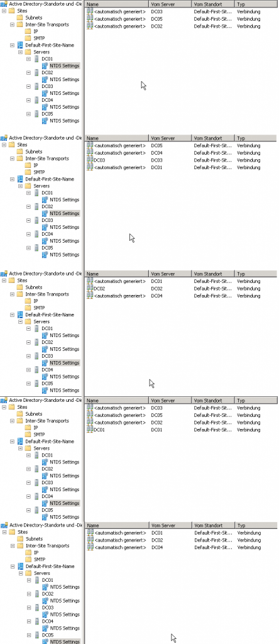Viewport: 279px width, 644px height.
Task: Select the SMTP folder in the bottommost pane
Action: [x=40, y=559]
